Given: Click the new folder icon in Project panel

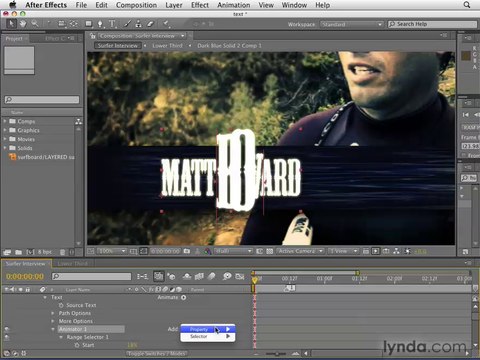Looking at the screenshot, I should [x=18, y=252].
